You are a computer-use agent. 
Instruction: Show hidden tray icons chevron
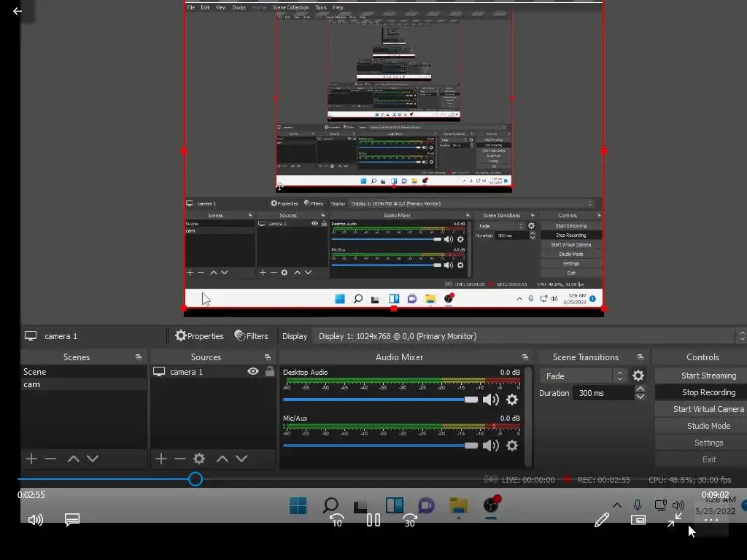click(617, 505)
